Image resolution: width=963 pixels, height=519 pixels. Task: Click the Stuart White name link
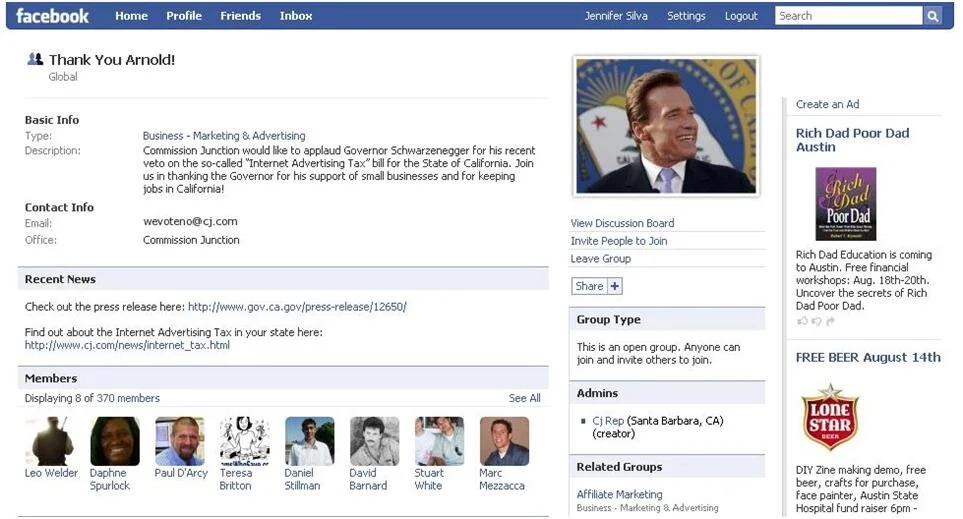pyautogui.click(x=429, y=479)
